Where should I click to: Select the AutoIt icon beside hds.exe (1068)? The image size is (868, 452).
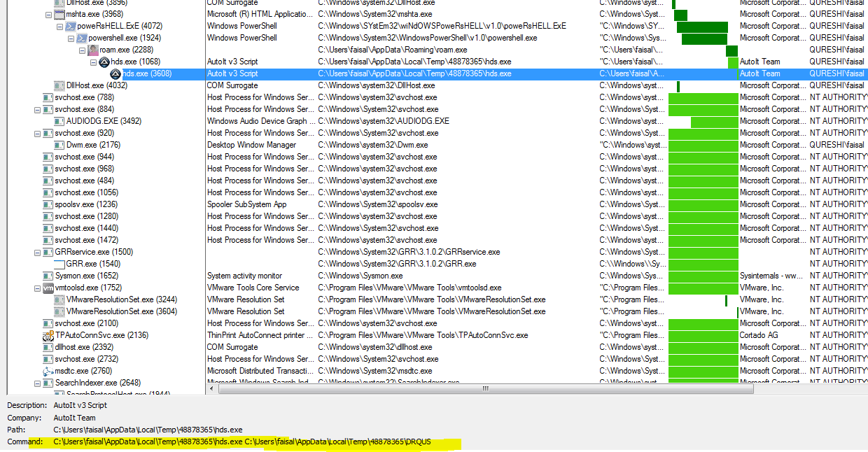point(102,62)
